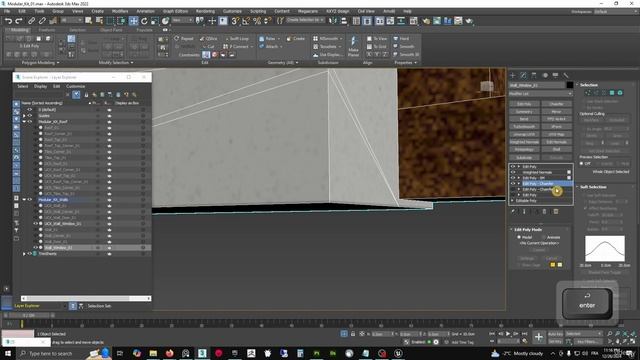Expand the Guides layer in Layer Explorer
Screen dimensions: 640x360
click(x=24, y=116)
